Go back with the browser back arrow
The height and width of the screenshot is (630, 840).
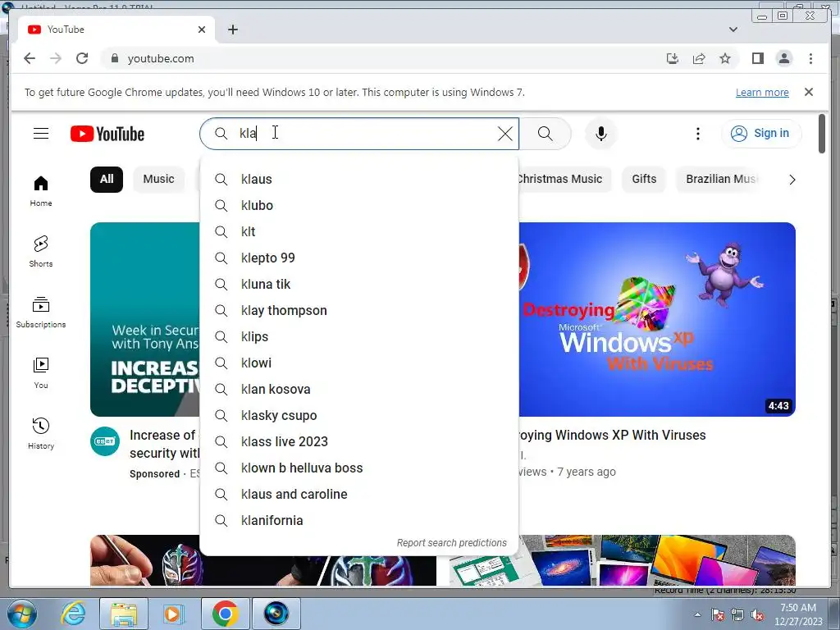pyautogui.click(x=30, y=58)
